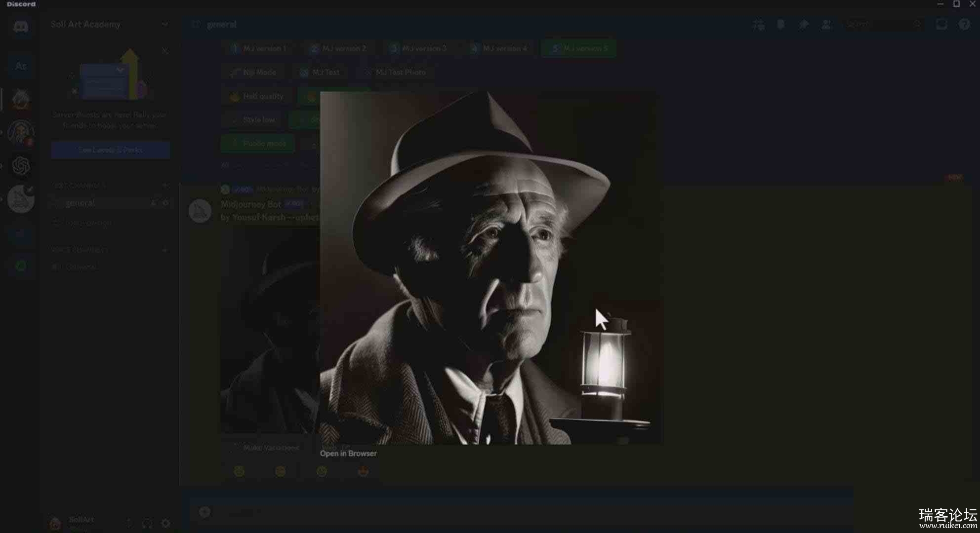980x533 pixels.
Task: Click the enlarged portrait image
Action: pos(491,267)
